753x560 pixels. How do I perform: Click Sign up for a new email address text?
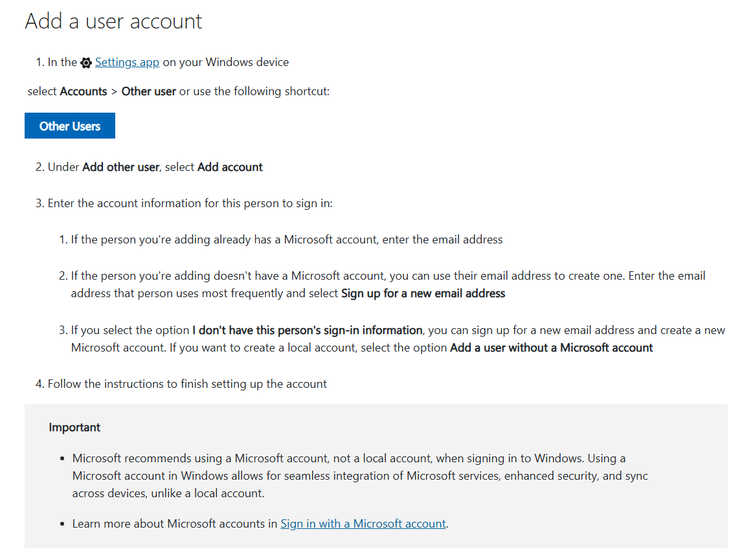pyautogui.click(x=423, y=293)
